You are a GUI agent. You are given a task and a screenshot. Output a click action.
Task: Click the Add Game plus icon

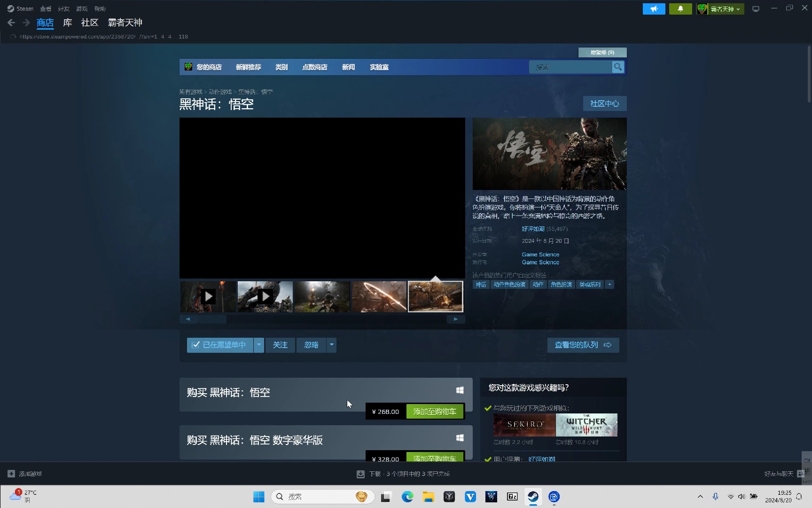(11, 474)
